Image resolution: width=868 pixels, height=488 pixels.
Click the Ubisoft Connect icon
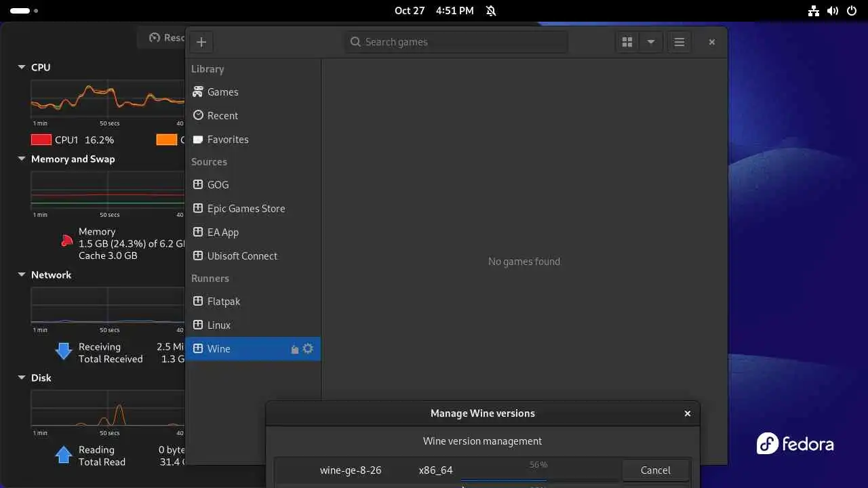pos(198,256)
